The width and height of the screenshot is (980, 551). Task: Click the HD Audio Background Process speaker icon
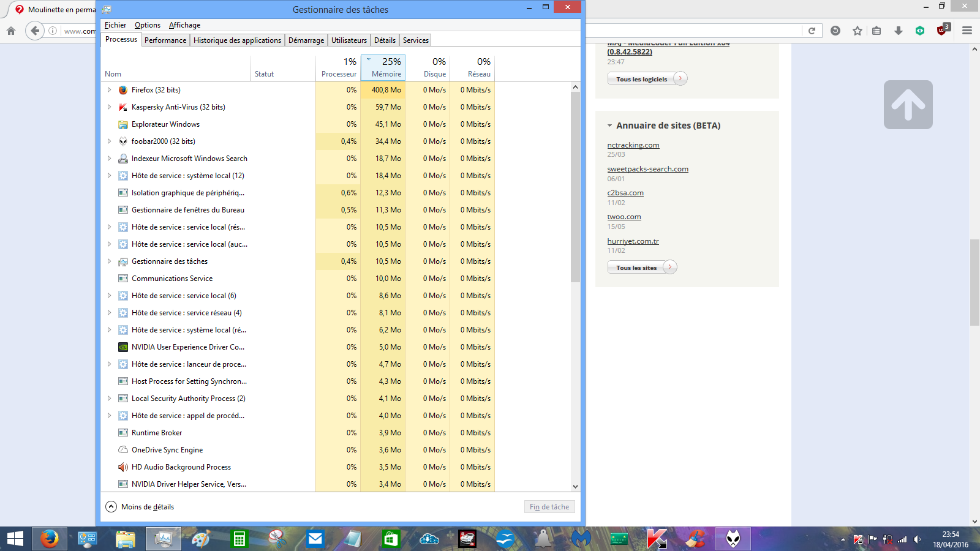[x=123, y=467]
